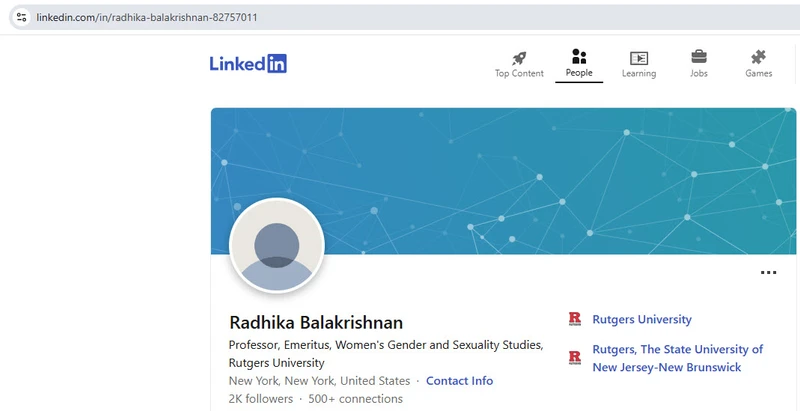Open the three-dot more options menu

coord(768,272)
